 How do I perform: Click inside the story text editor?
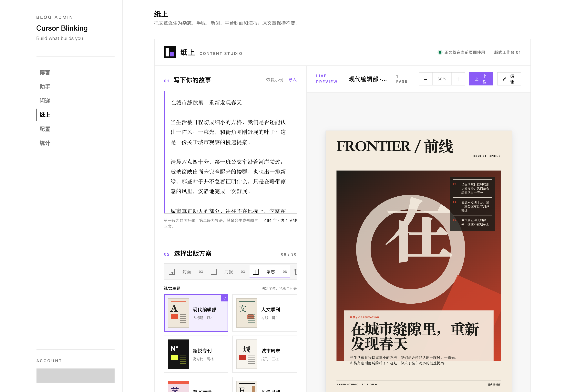click(x=230, y=152)
